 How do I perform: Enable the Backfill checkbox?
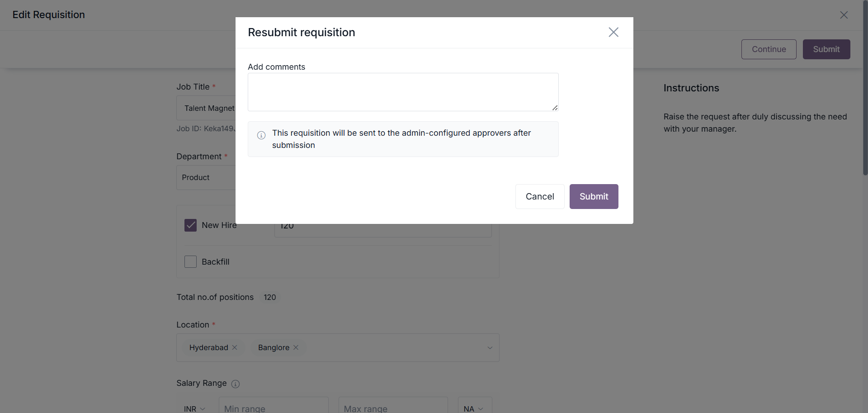tap(190, 262)
